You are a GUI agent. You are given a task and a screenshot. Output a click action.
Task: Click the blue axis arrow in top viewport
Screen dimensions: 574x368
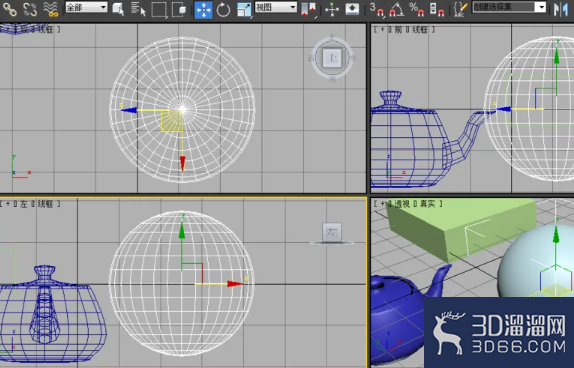[x=128, y=110]
